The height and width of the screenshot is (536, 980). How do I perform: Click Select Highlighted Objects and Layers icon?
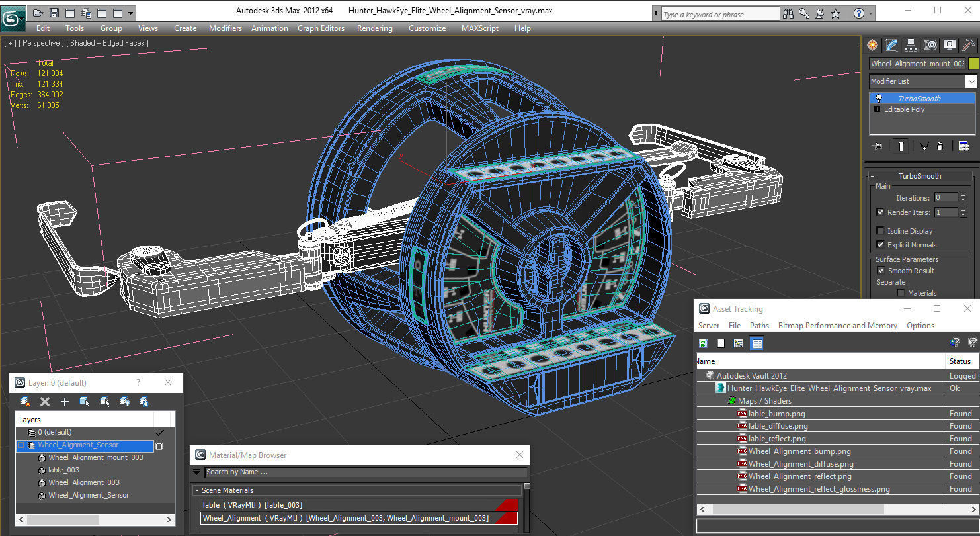tap(85, 402)
